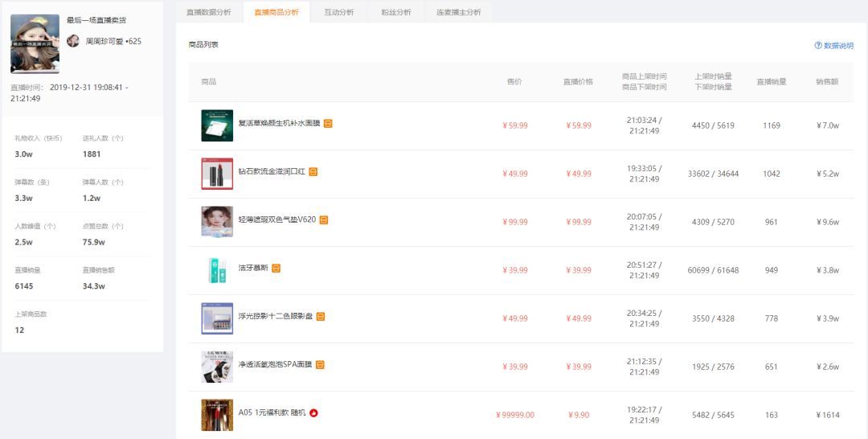Image resolution: width=868 pixels, height=439 pixels.
Task: Click the 直播销量 column header
Action: [771, 81]
